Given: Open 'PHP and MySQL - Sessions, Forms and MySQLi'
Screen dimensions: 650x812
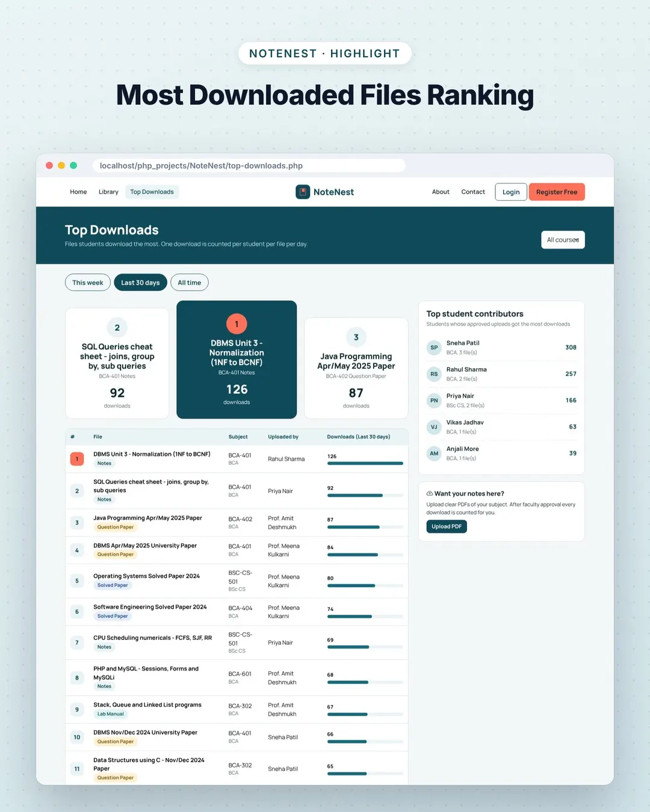Looking at the screenshot, I should pos(146,673).
